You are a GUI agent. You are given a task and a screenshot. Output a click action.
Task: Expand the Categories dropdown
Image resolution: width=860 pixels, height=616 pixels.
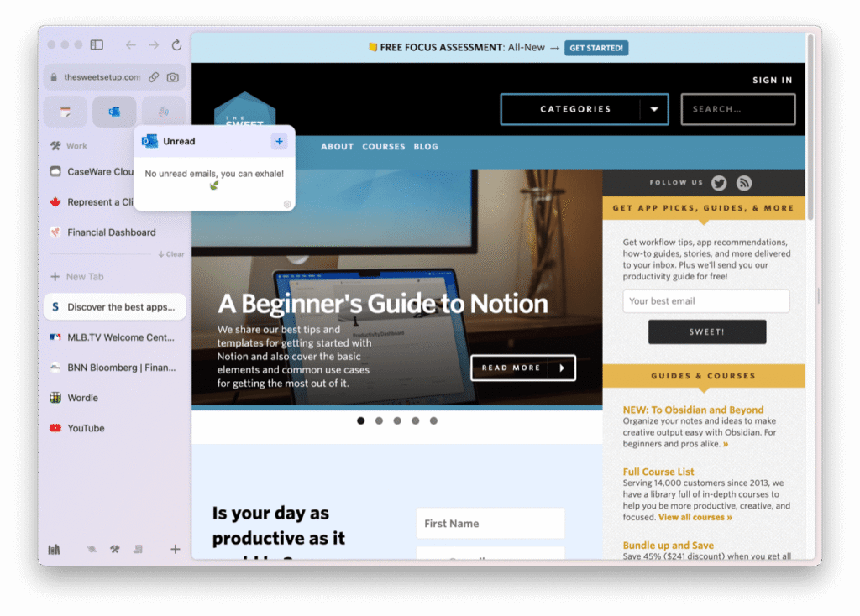tap(653, 109)
